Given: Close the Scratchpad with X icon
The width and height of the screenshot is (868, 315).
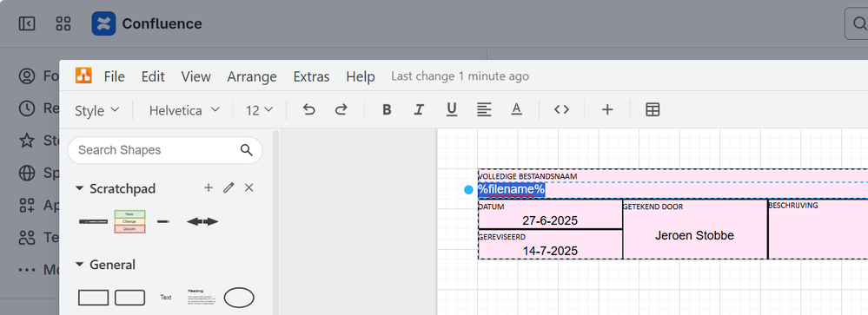Looking at the screenshot, I should point(249,188).
